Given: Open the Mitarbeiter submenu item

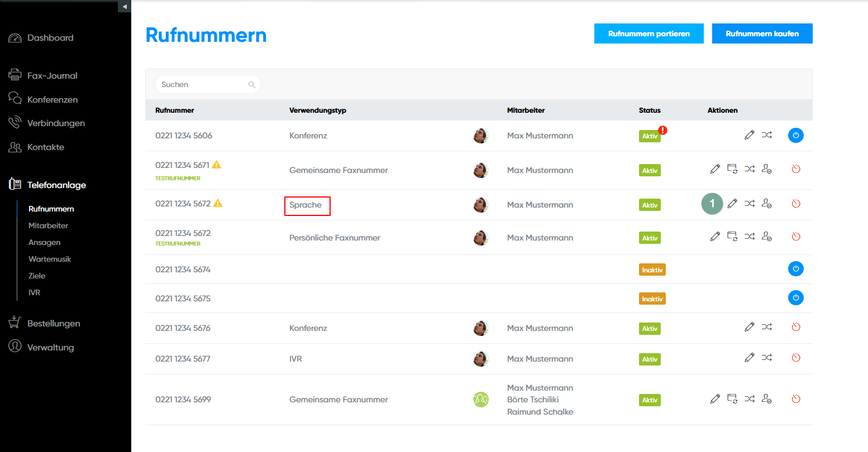Looking at the screenshot, I should (49, 225).
